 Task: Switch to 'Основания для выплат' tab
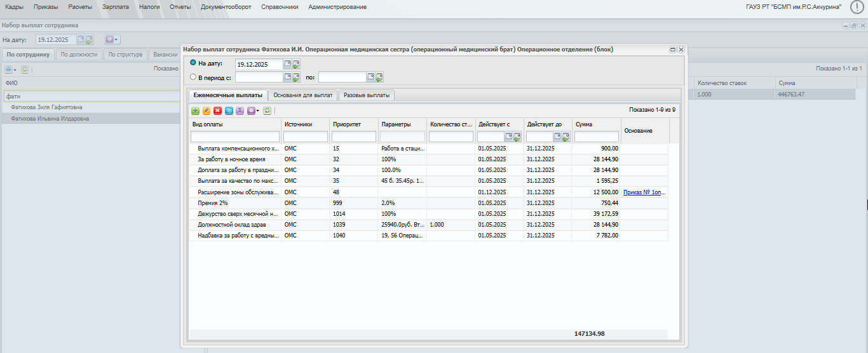click(x=302, y=95)
